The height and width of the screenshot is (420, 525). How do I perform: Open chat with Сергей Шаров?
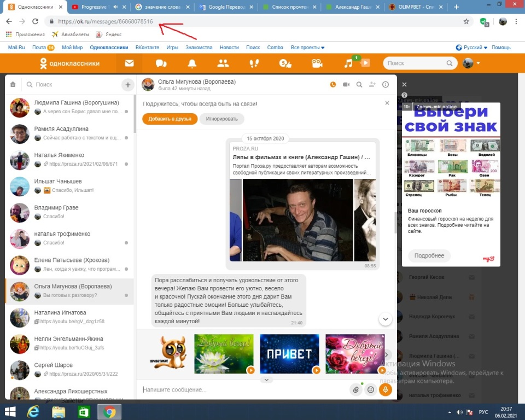click(69, 370)
